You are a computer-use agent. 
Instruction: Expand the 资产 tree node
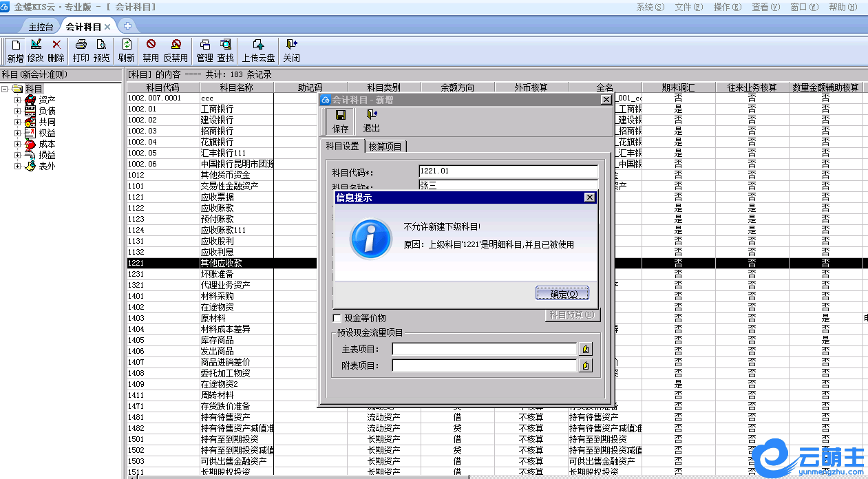click(18, 100)
